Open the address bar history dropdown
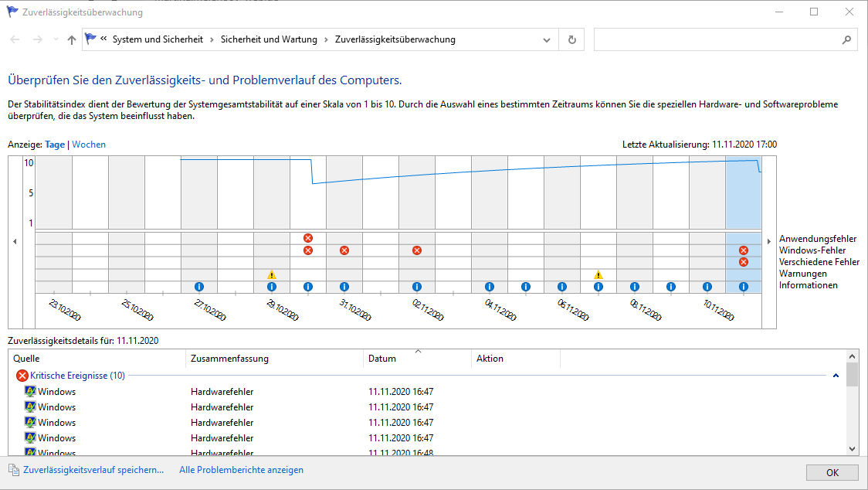Screen dimensions: 868x490 click(547, 40)
